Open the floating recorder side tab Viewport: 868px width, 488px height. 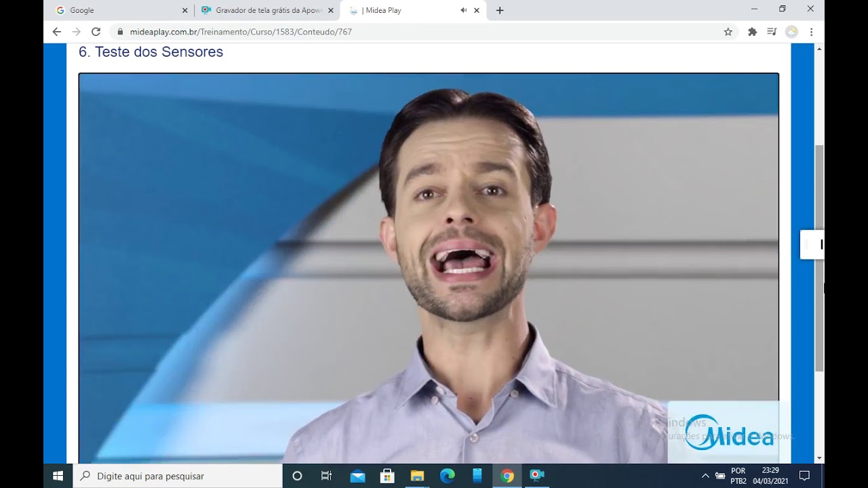(x=812, y=245)
